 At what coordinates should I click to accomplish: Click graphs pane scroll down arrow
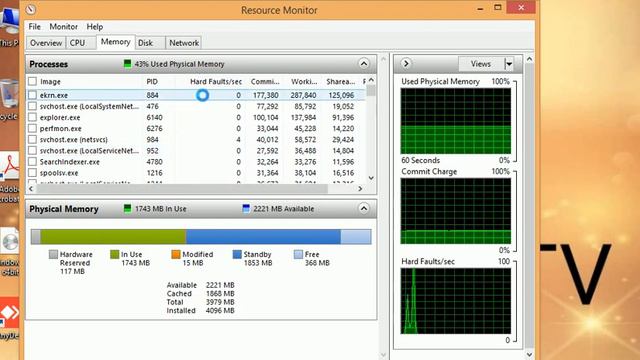tap(529, 355)
